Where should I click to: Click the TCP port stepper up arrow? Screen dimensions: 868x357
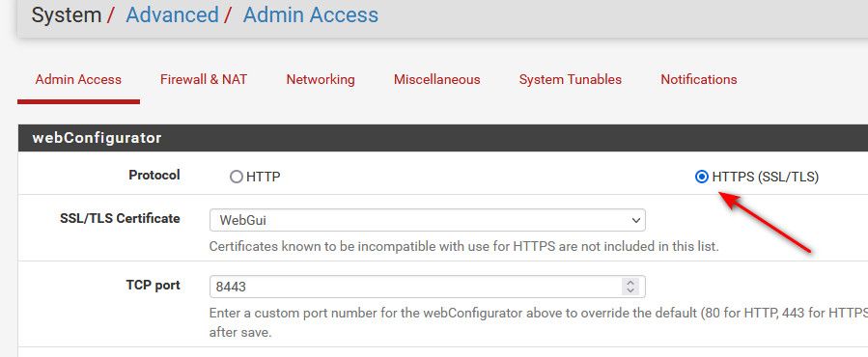pos(630,283)
